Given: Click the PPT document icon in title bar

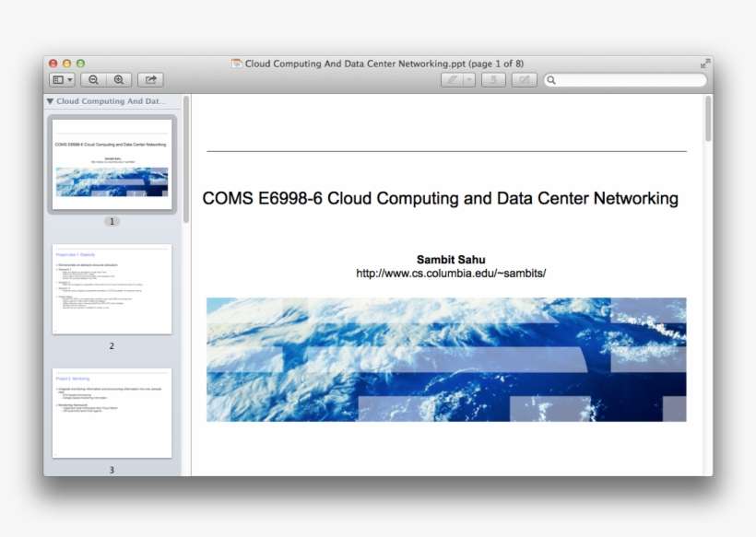Looking at the screenshot, I should 234,63.
